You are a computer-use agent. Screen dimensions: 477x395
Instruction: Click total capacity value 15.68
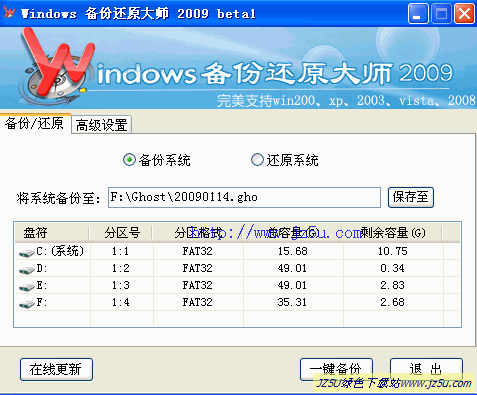coord(293,251)
